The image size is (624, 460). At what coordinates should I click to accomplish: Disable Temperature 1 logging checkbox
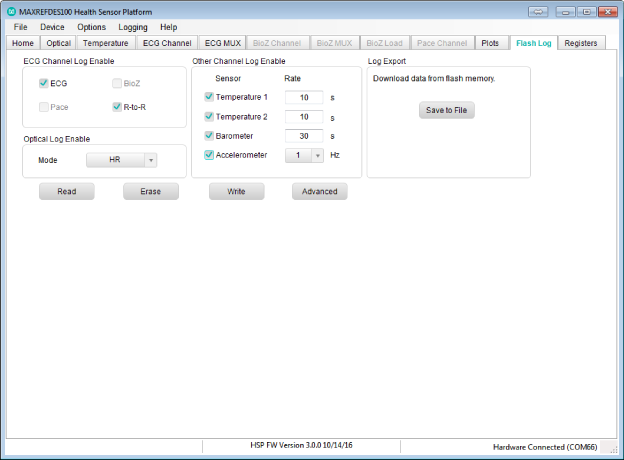pyautogui.click(x=209, y=97)
